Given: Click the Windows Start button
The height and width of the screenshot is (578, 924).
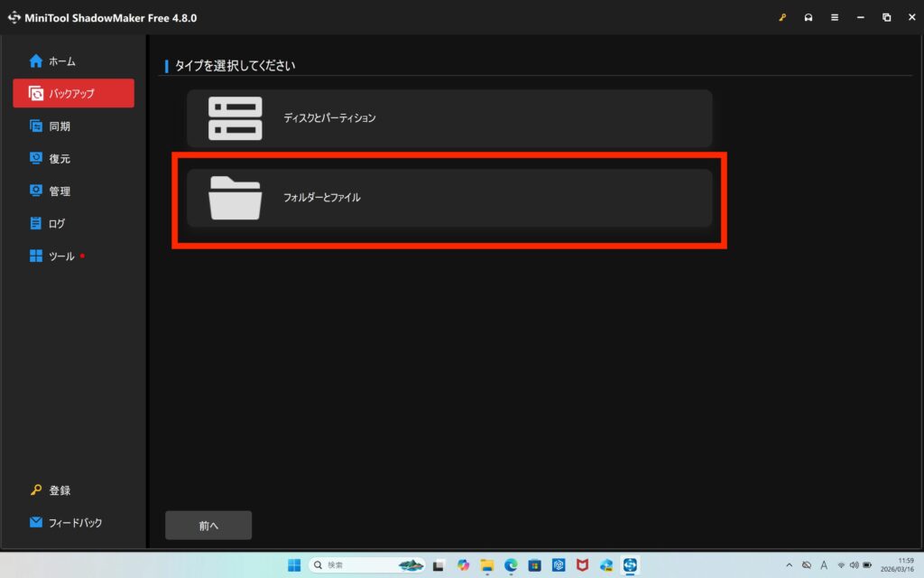Looking at the screenshot, I should click(294, 564).
